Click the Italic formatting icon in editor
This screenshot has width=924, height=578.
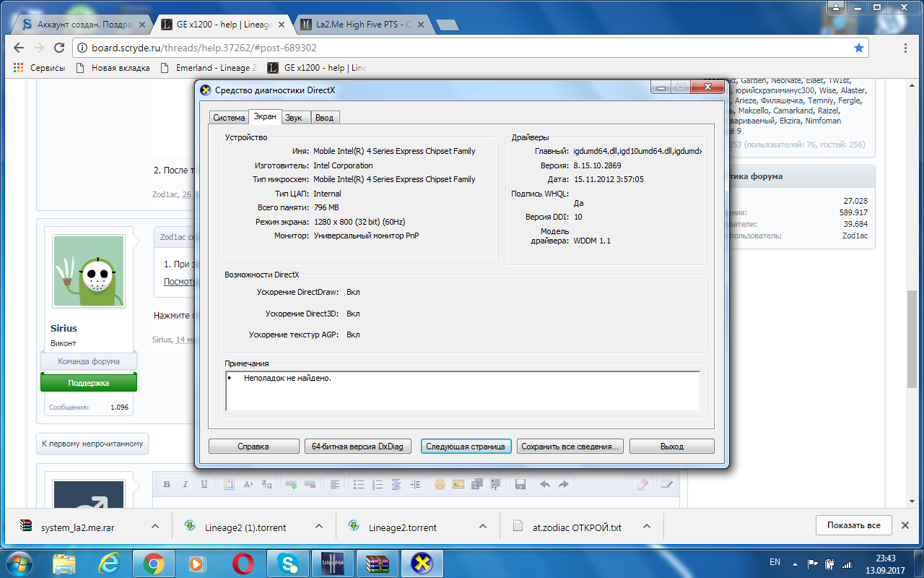pos(186,485)
